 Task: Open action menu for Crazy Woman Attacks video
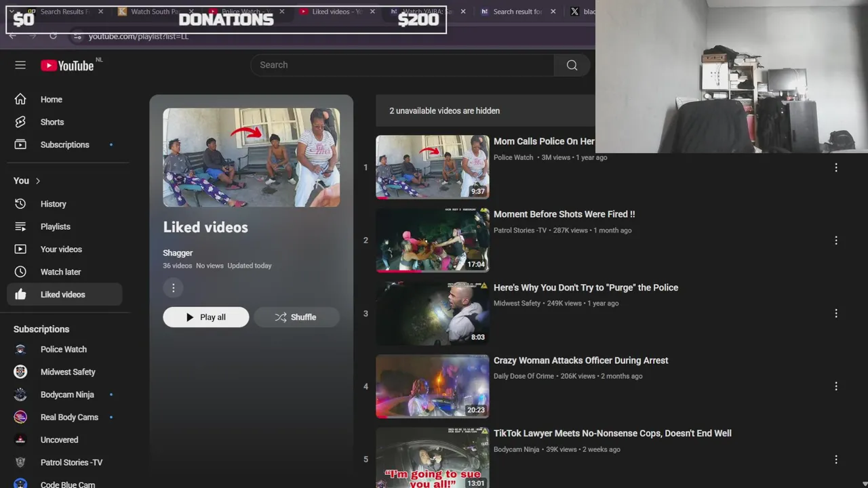(x=836, y=386)
